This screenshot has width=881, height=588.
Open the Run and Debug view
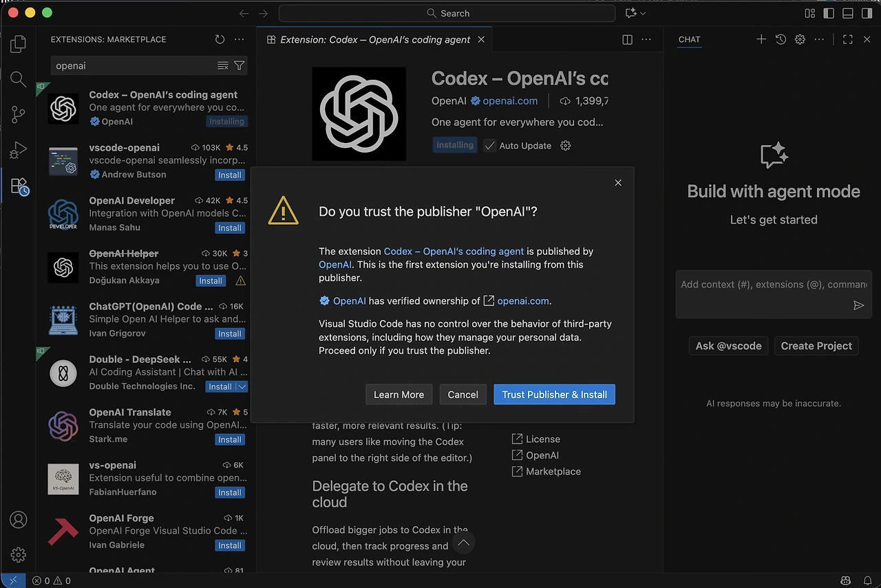19,150
